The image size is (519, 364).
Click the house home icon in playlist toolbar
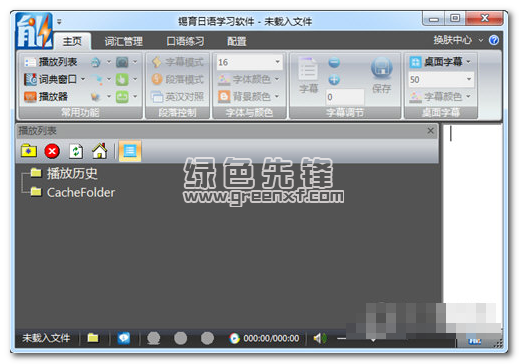pyautogui.click(x=100, y=151)
